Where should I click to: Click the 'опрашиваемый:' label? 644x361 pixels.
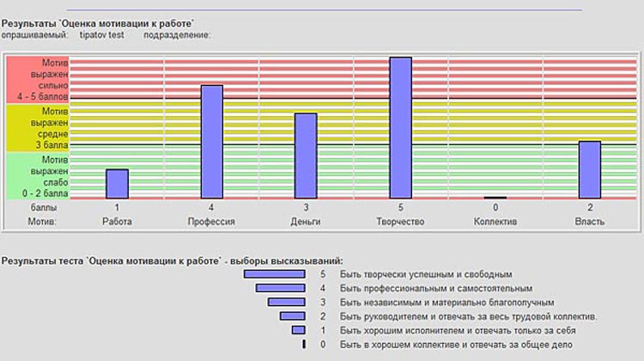point(34,35)
